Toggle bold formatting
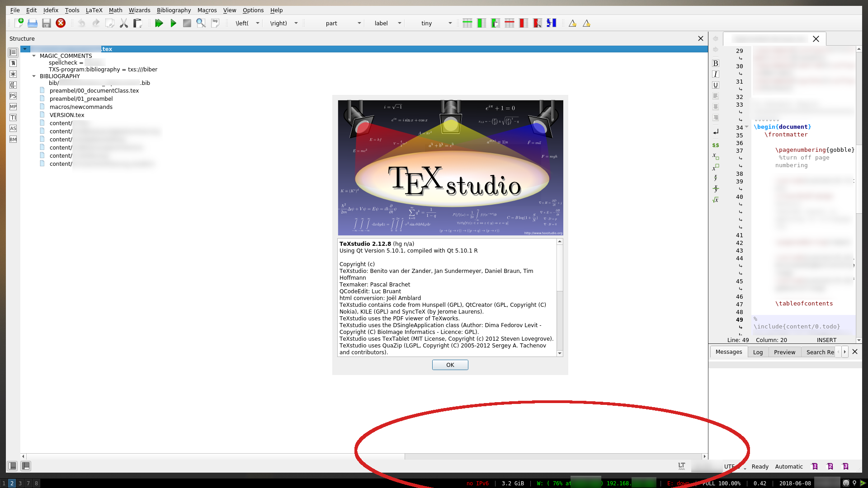 pyautogui.click(x=716, y=63)
